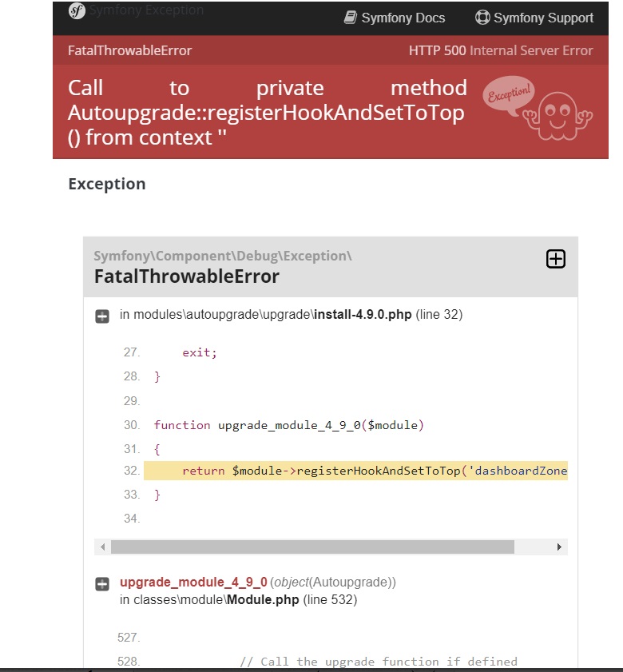The height and width of the screenshot is (672, 623).
Task: Toggle trace details for upgrade_module_4_9_0
Action: pyautogui.click(x=102, y=584)
